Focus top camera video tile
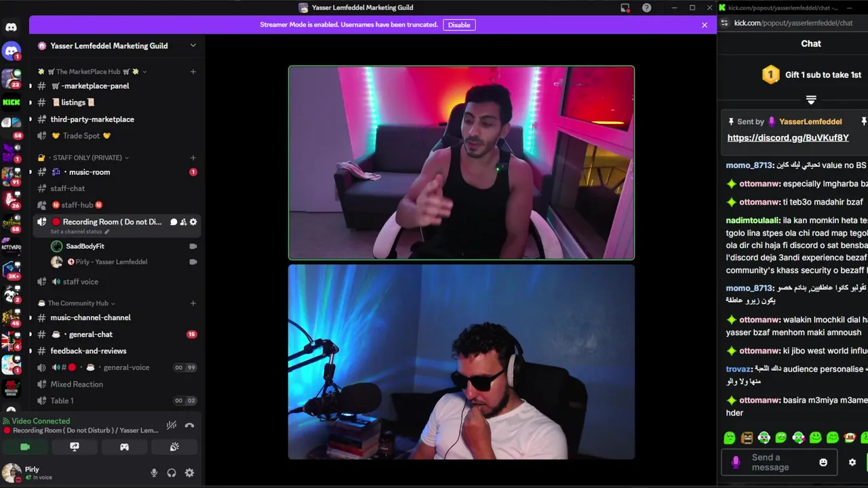This screenshot has height=488, width=868. click(x=461, y=163)
